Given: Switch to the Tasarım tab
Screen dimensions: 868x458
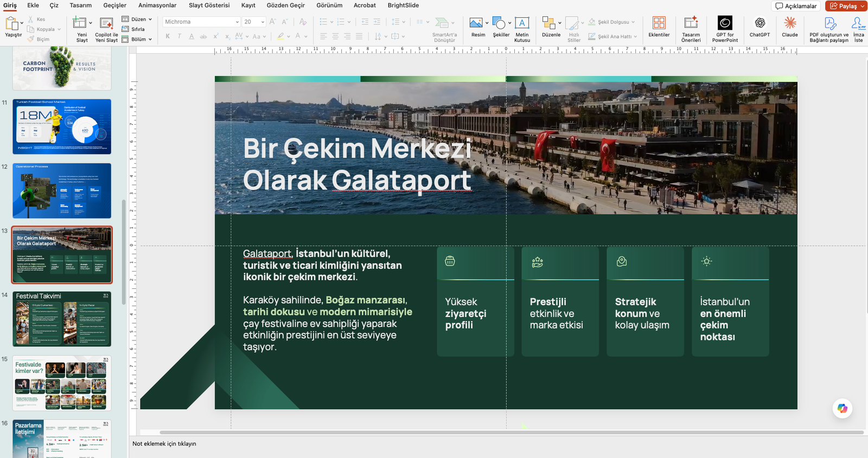Looking at the screenshot, I should [81, 5].
